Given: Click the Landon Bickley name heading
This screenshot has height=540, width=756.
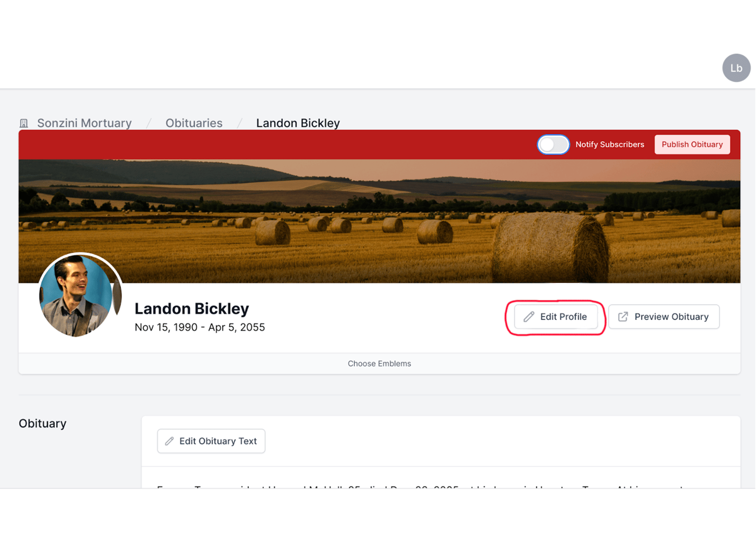Looking at the screenshot, I should pos(191,308).
